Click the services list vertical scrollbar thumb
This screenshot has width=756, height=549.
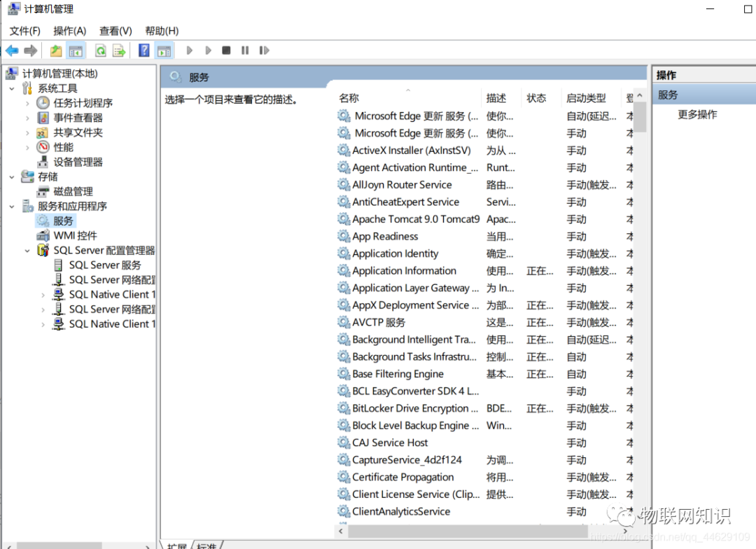tap(640, 117)
